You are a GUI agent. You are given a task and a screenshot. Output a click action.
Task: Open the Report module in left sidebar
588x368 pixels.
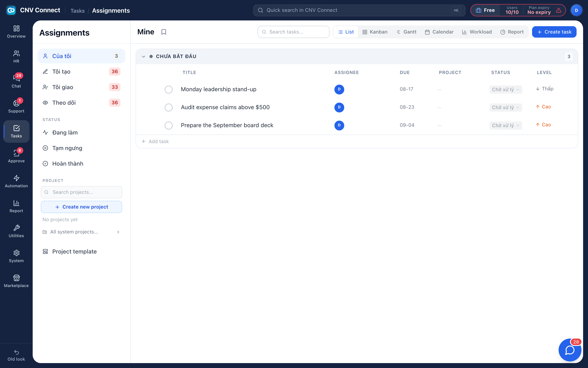pyautogui.click(x=16, y=206)
